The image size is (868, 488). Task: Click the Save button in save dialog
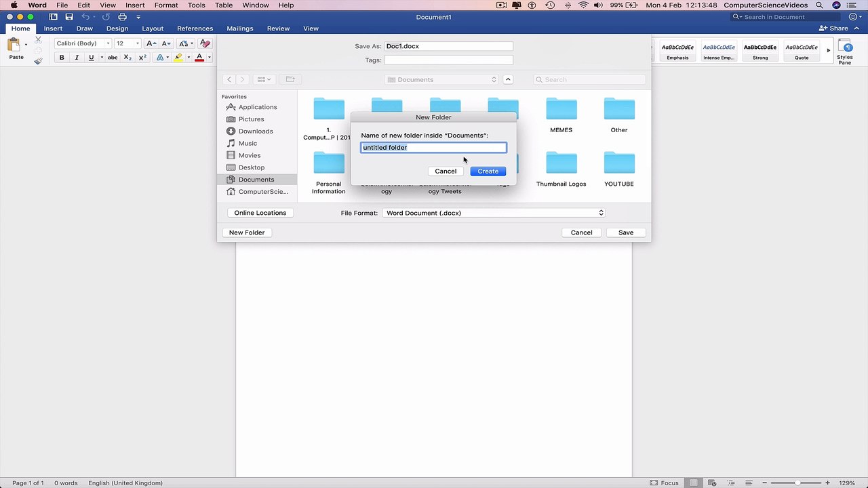click(625, 232)
